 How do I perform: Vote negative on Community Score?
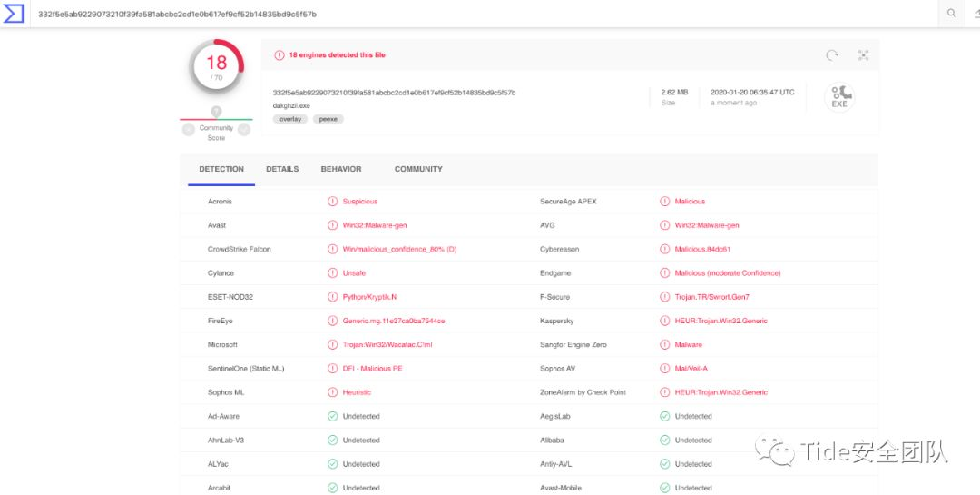click(189, 130)
